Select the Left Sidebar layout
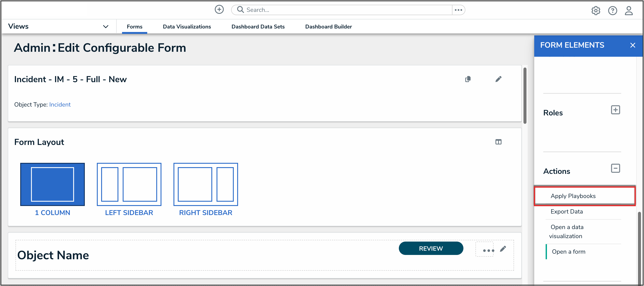This screenshot has height=286, width=644. 129,185
